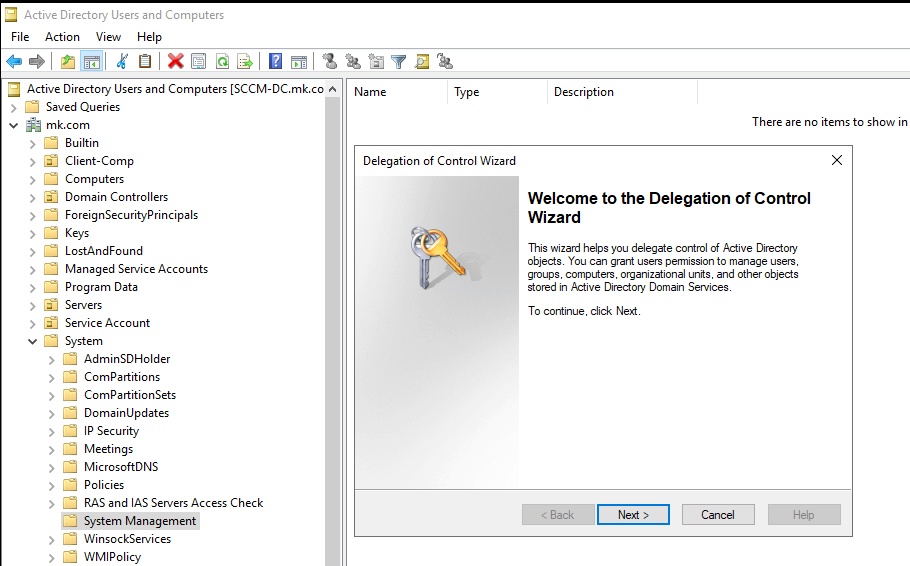The image size is (910, 566).
Task: Click the red Delete icon in toolbar
Action: (x=176, y=62)
